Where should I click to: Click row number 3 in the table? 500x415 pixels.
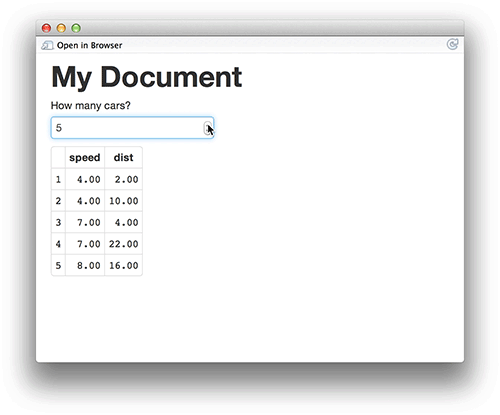point(58,222)
